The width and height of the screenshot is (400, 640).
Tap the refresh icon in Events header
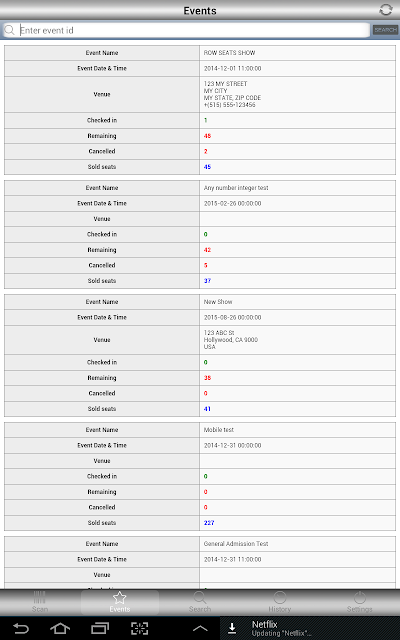click(386, 10)
